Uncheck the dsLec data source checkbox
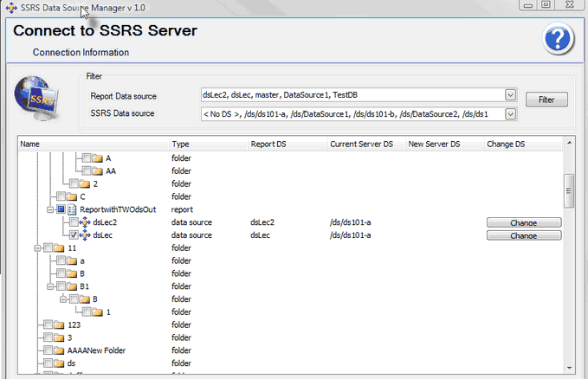 (74, 235)
